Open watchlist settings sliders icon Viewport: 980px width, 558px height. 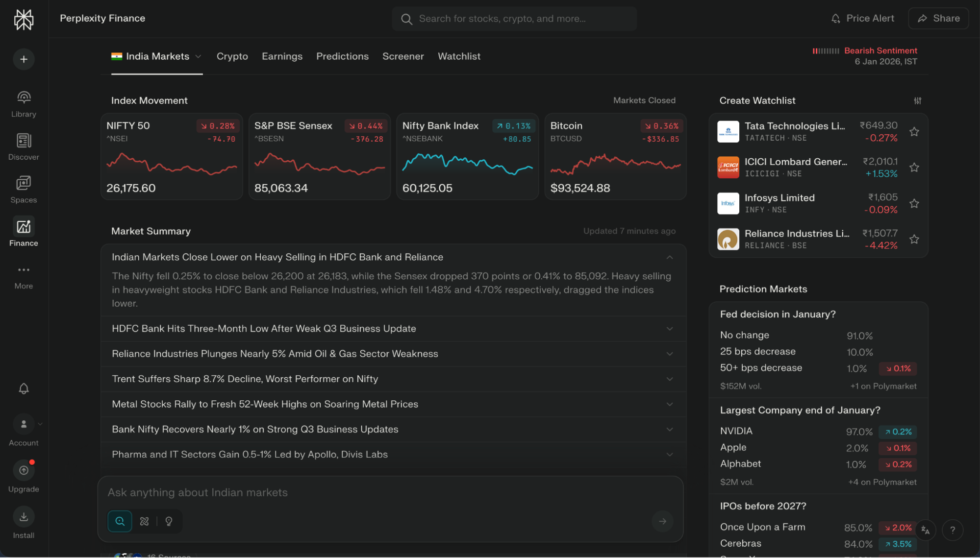[917, 100]
